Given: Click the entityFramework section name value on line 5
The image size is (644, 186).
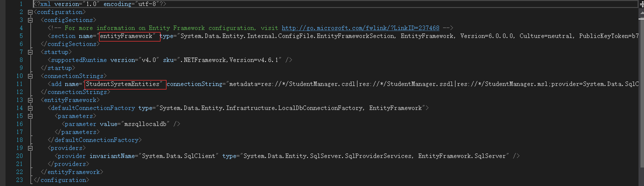Looking at the screenshot, I should tap(126, 36).
